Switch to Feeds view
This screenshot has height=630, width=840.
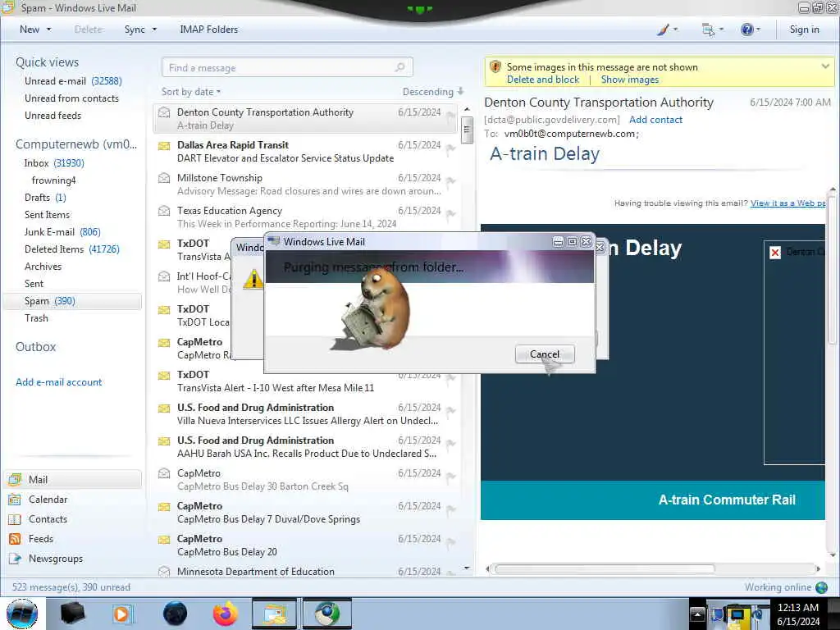pyautogui.click(x=41, y=538)
